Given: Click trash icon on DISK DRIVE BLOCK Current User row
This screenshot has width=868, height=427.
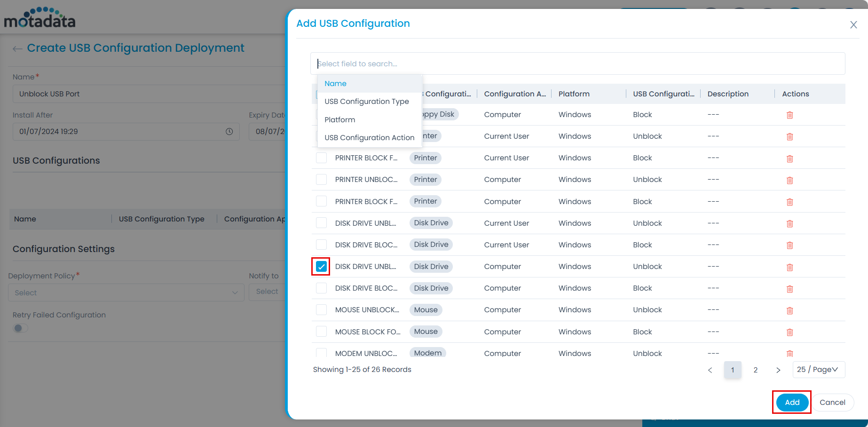Looking at the screenshot, I should tap(789, 245).
